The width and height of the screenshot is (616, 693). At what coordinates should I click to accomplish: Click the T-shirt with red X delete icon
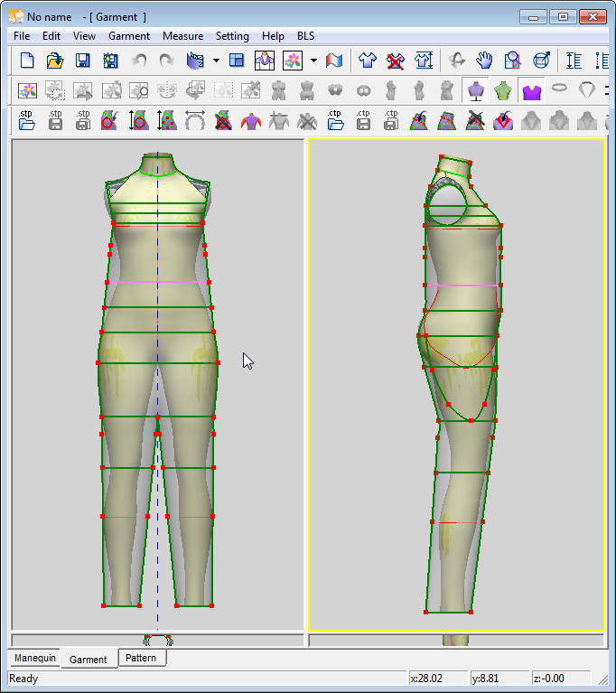tap(395, 61)
